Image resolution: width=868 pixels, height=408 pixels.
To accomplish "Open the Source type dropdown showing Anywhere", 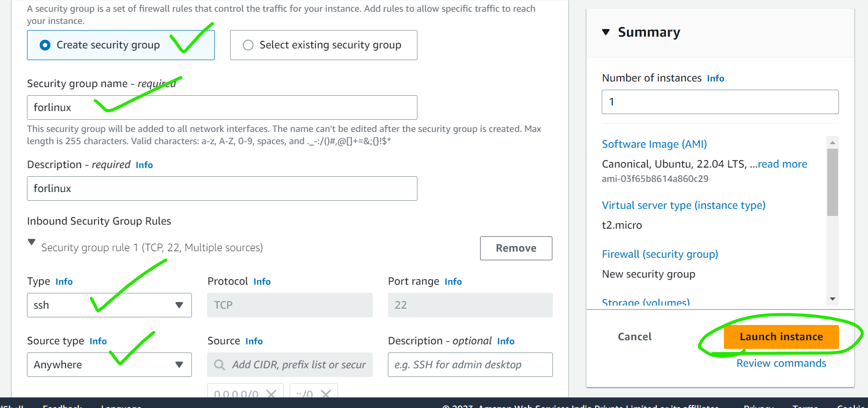I will pos(109,365).
